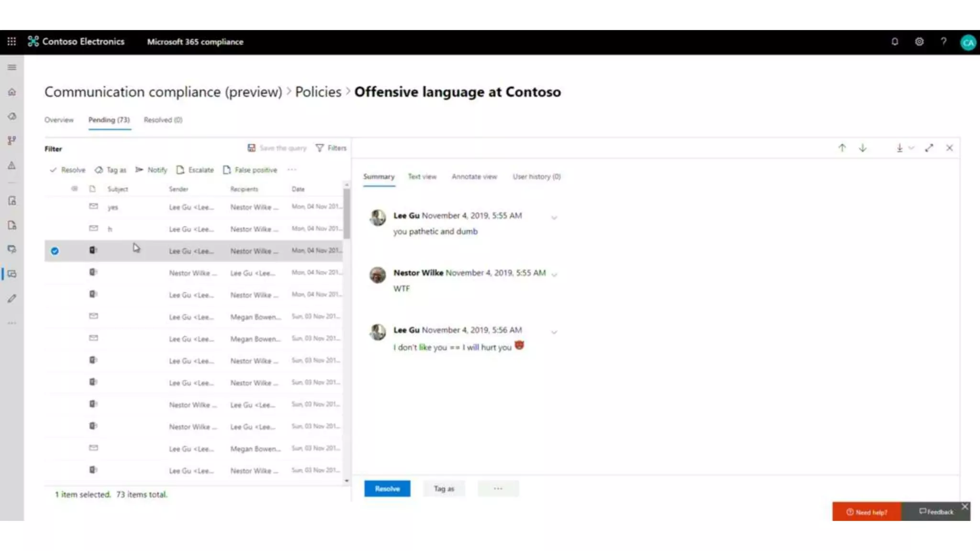Open the download options dropdown arrow
The image size is (980, 551).
911,148
